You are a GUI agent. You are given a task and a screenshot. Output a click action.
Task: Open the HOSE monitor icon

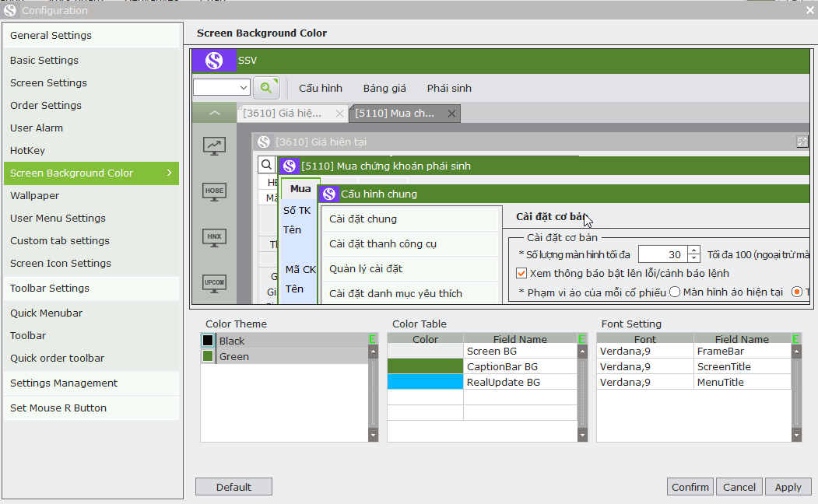(214, 192)
